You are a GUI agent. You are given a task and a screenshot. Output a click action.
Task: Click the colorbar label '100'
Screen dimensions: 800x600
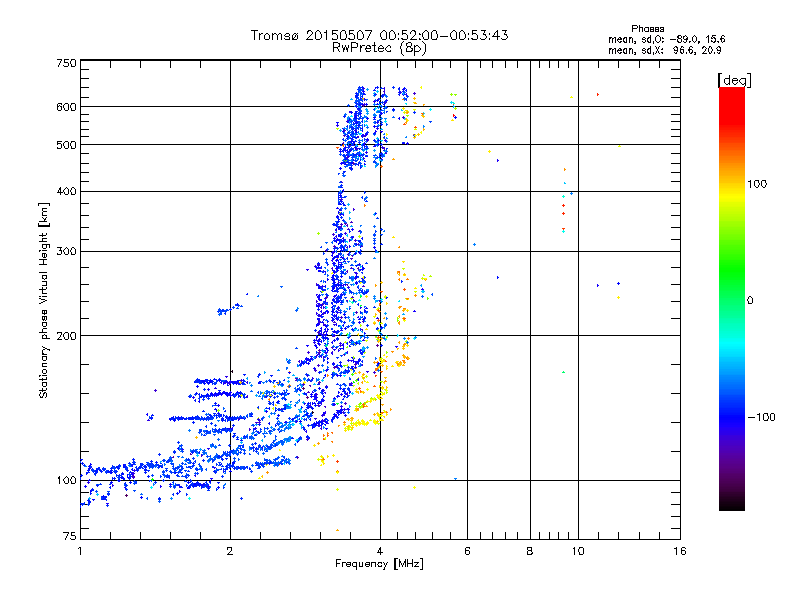(x=757, y=184)
